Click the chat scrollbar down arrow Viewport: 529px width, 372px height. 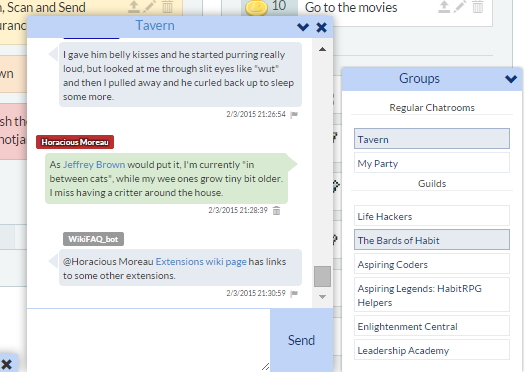322,297
